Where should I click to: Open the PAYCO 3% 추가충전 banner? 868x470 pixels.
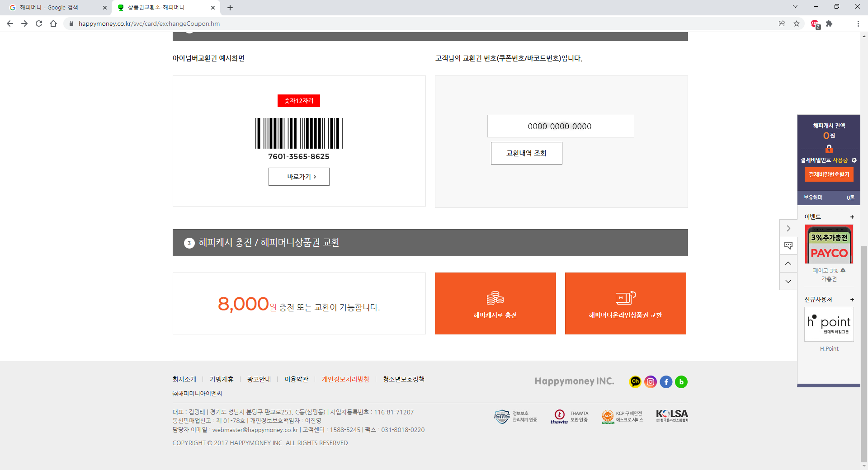[x=829, y=244]
